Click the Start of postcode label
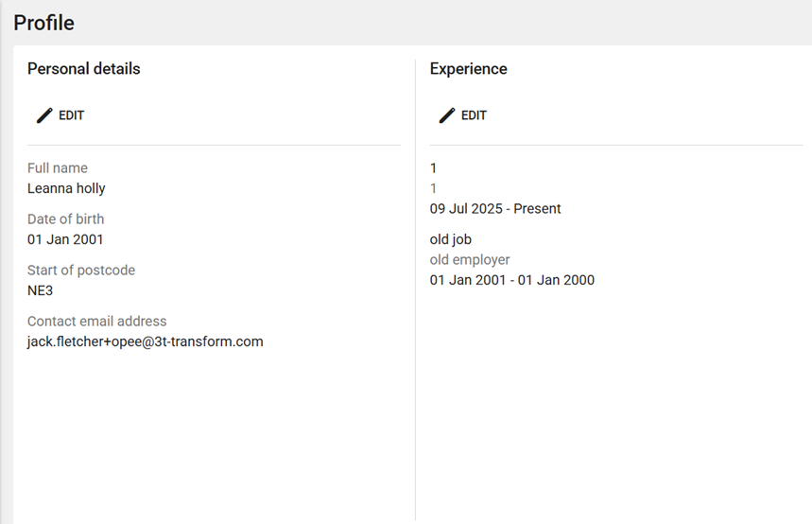The height and width of the screenshot is (524, 812). tap(81, 271)
